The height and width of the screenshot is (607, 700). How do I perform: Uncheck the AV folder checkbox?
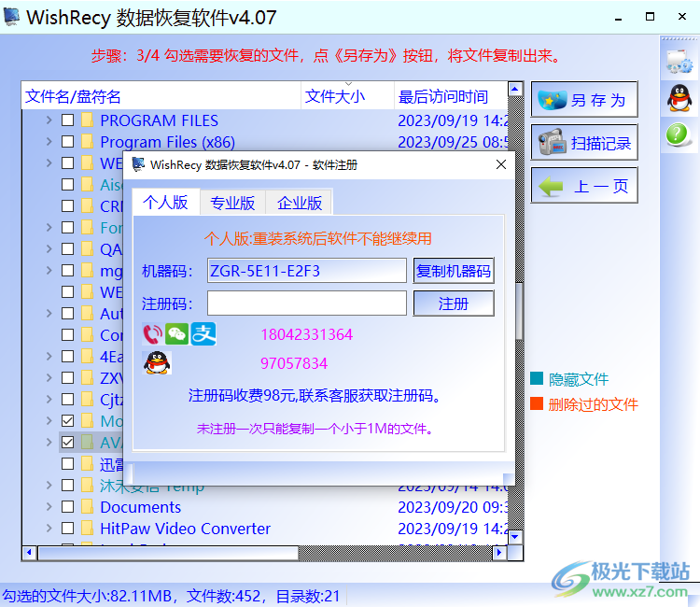click(67, 443)
